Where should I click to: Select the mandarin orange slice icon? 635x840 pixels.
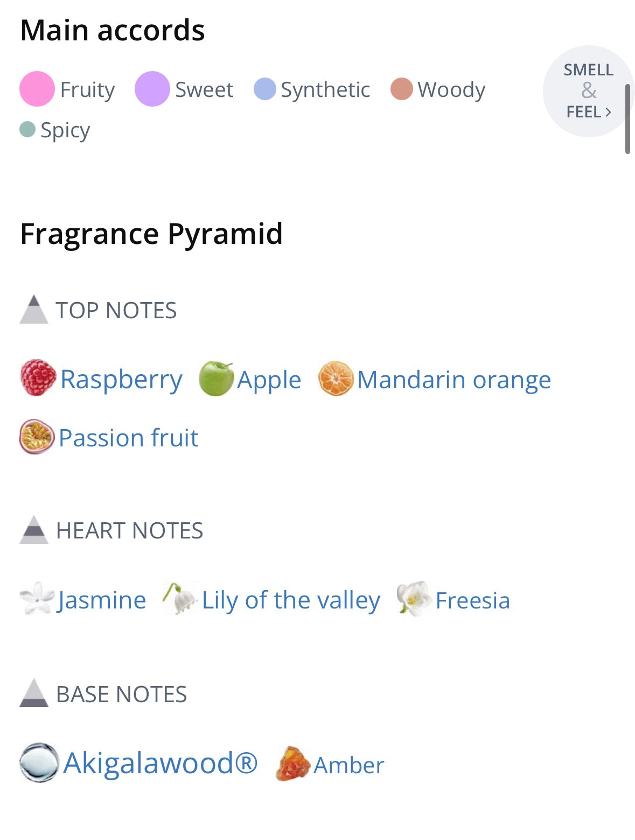pos(336,379)
